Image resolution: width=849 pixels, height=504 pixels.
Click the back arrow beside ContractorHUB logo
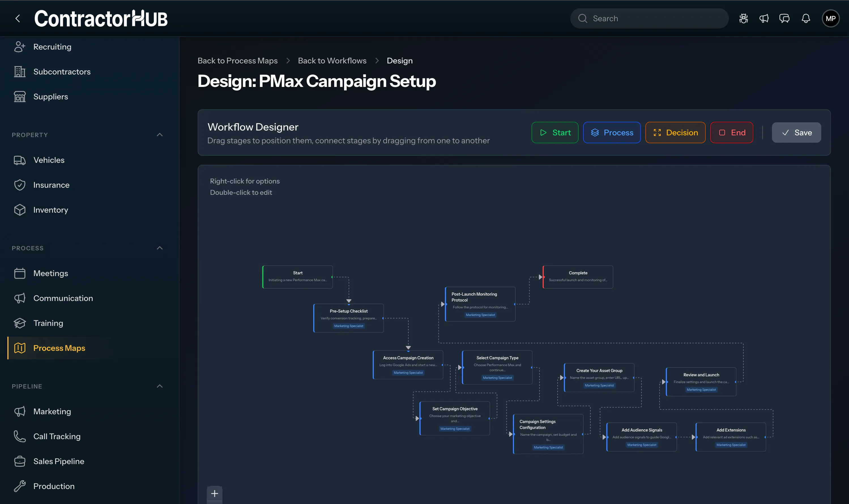tap(18, 18)
